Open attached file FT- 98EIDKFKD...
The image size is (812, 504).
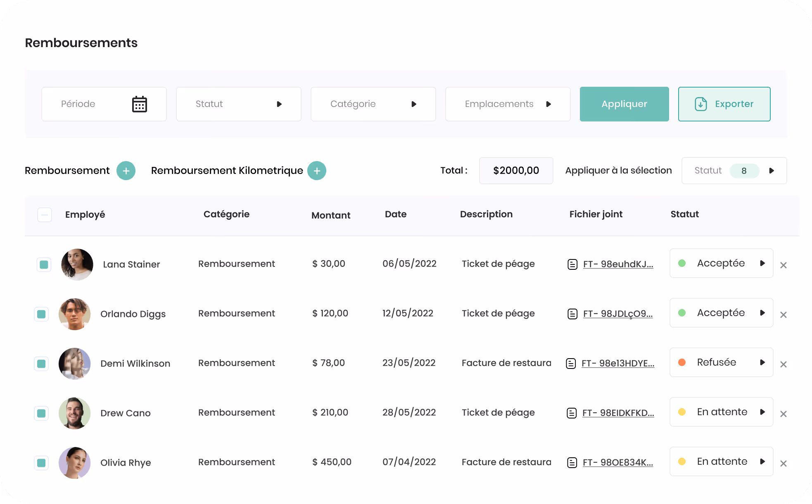[618, 413]
